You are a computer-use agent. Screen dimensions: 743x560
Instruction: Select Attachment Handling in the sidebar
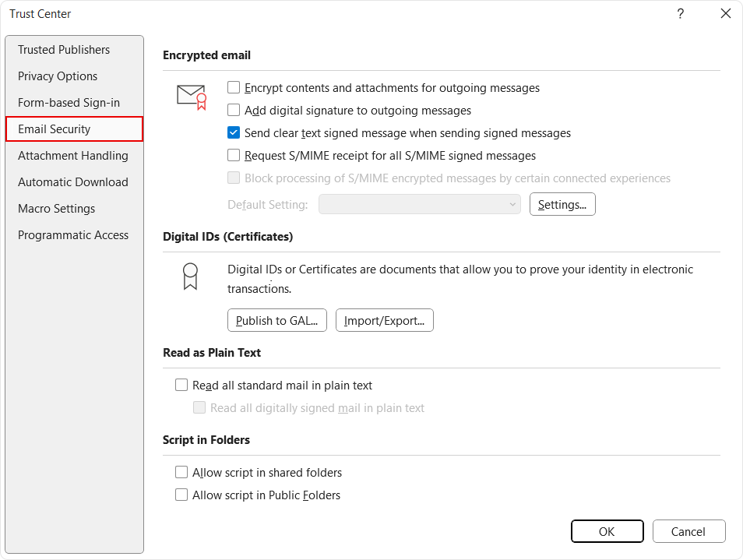[x=72, y=155]
